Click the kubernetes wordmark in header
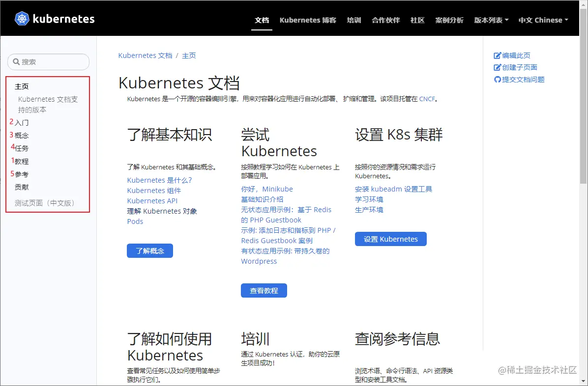Screen dimensions: 588x386 click(x=64, y=19)
